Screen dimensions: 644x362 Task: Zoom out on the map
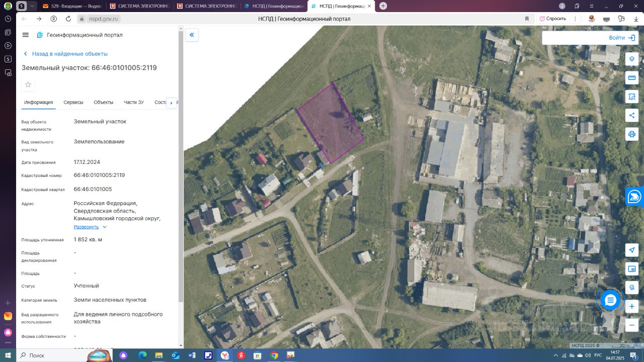pyautogui.click(x=632, y=325)
